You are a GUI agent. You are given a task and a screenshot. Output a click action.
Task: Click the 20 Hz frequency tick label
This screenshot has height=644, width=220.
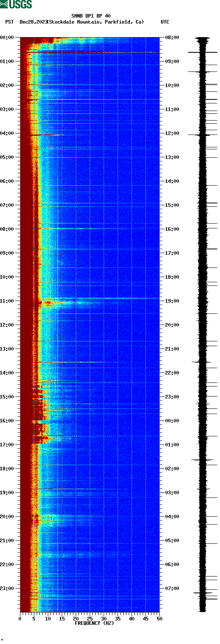tap(76, 619)
